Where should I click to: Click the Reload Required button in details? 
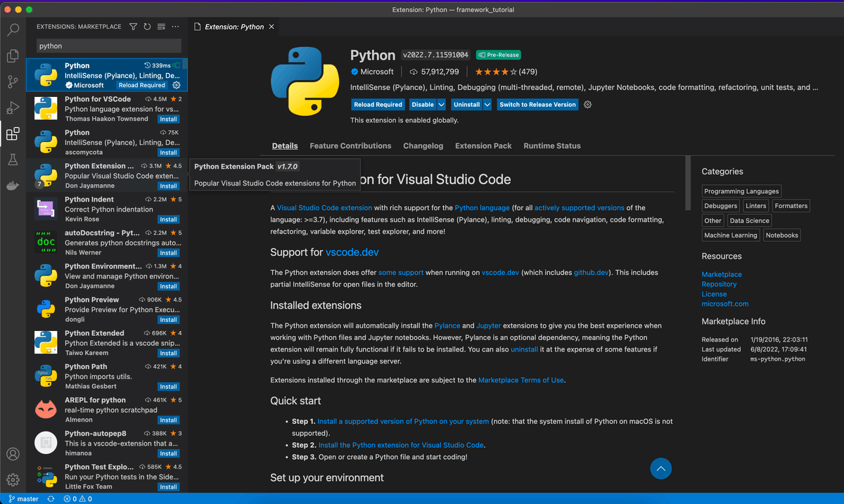[x=378, y=105]
